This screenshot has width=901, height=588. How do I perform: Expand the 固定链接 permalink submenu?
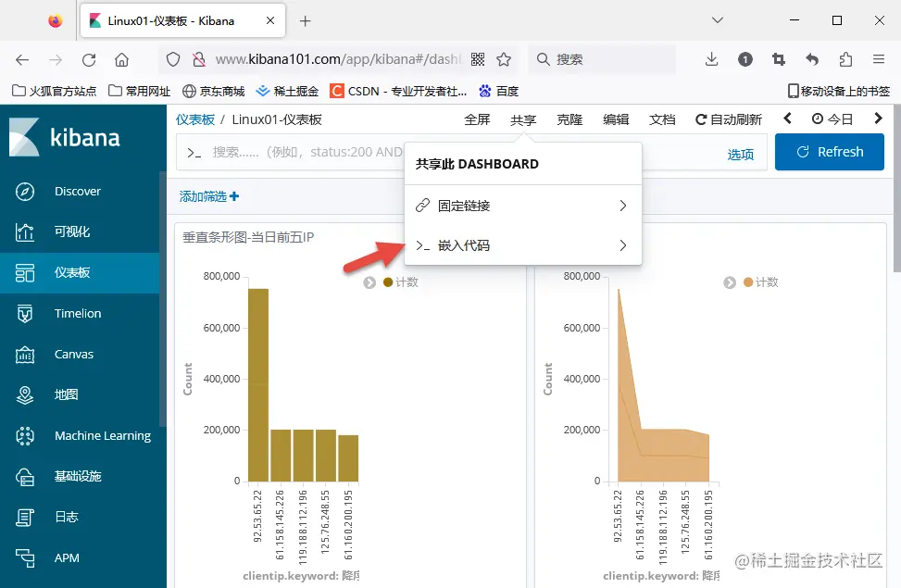[x=523, y=206]
